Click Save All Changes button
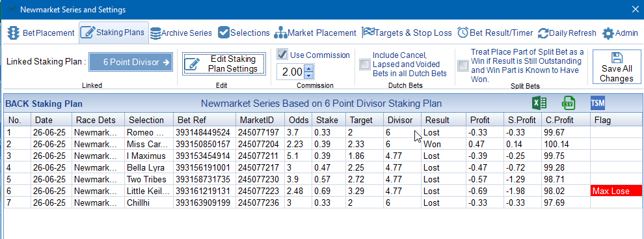Viewport: 644px width, 239px height. (x=617, y=67)
